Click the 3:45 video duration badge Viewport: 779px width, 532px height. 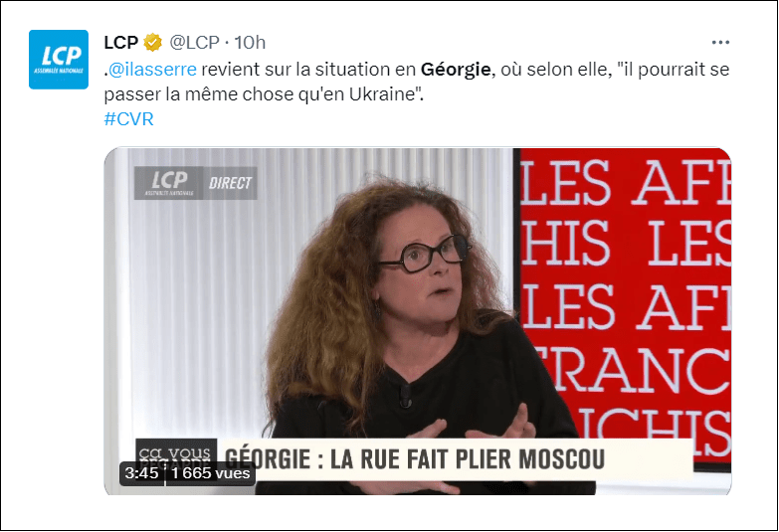[141, 473]
